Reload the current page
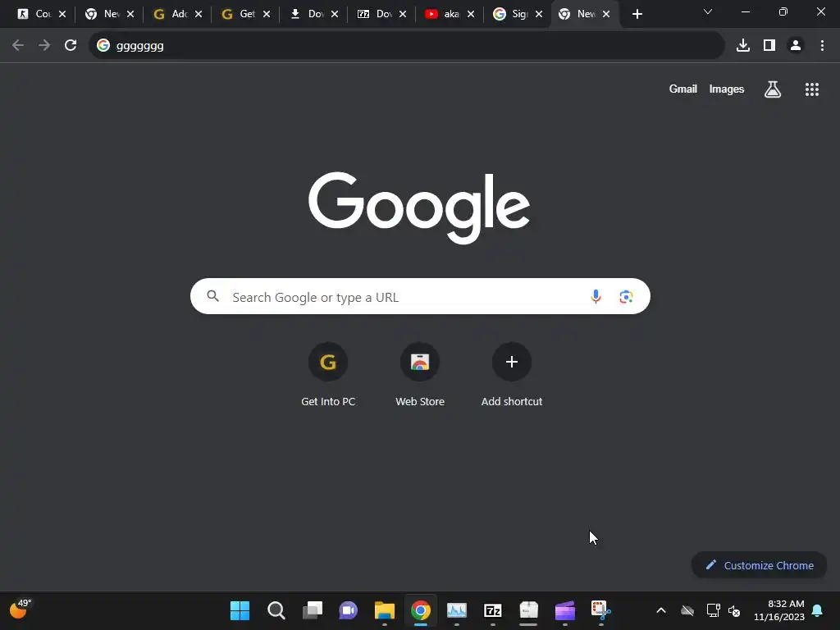Viewport: 840px width, 630px height. tap(71, 46)
